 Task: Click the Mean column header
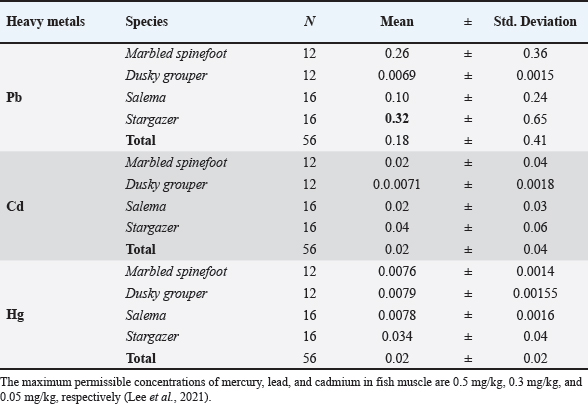coord(397,21)
